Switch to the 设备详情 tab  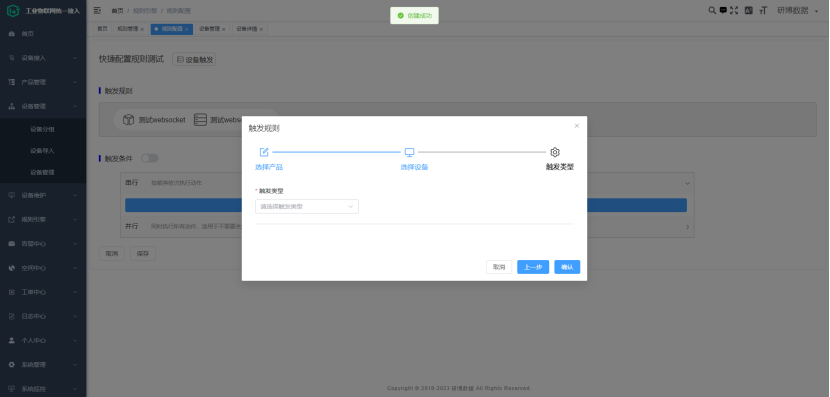click(249, 29)
